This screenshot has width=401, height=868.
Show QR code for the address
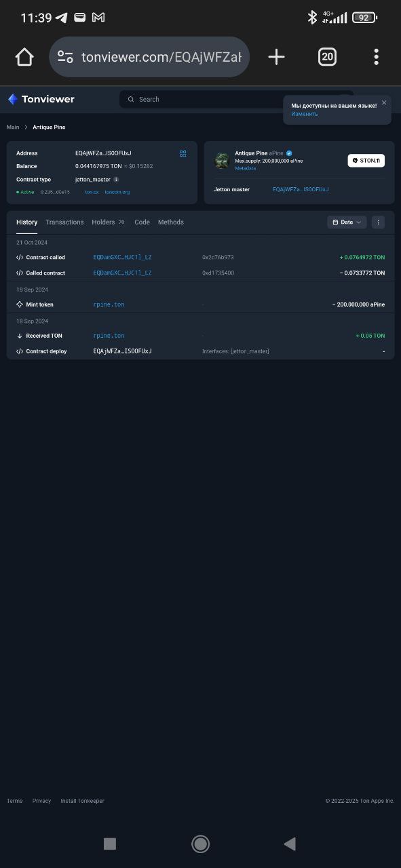[x=183, y=154]
